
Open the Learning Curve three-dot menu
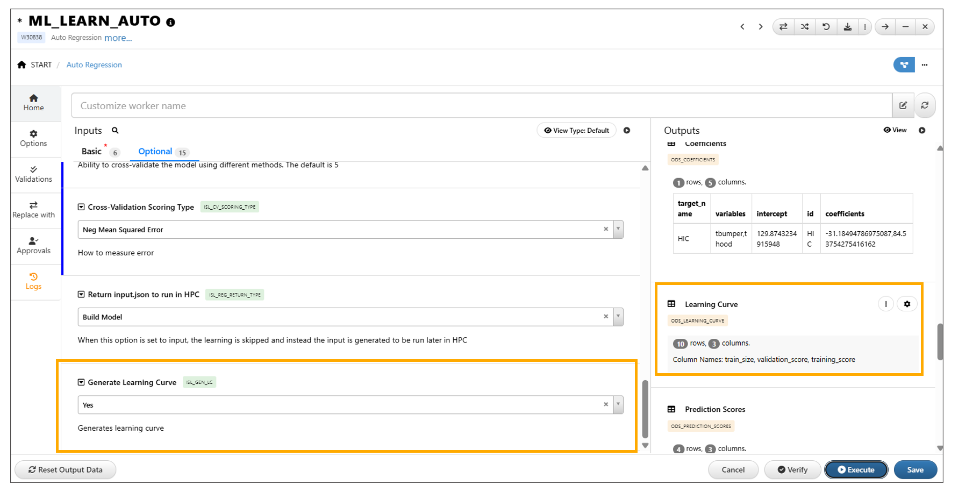(x=885, y=304)
